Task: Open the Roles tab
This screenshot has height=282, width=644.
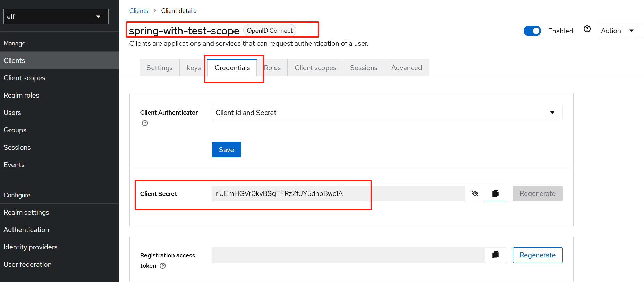Action: tap(272, 68)
